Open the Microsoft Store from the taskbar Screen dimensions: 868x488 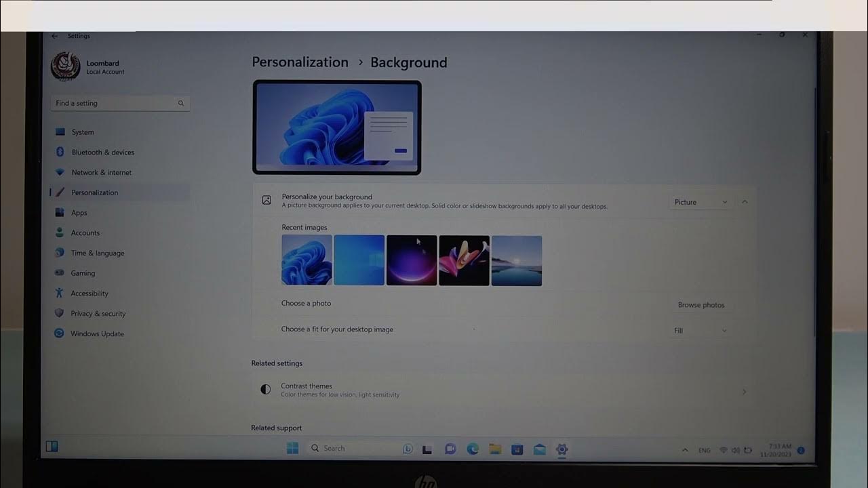pos(517,448)
